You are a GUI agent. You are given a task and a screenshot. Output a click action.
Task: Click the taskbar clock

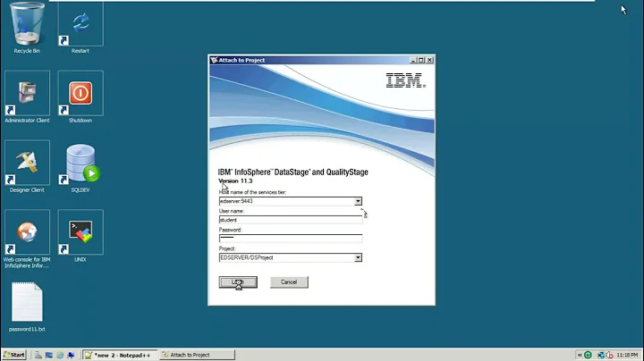coord(627,355)
